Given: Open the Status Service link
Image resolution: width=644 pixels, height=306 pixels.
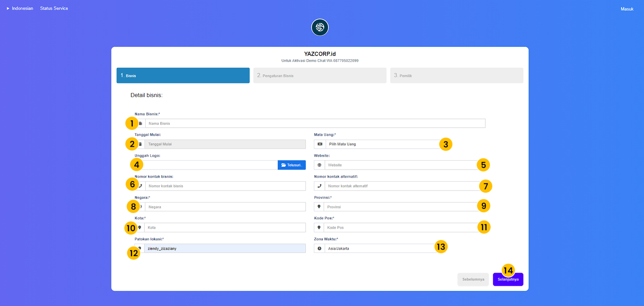Looking at the screenshot, I should [54, 8].
